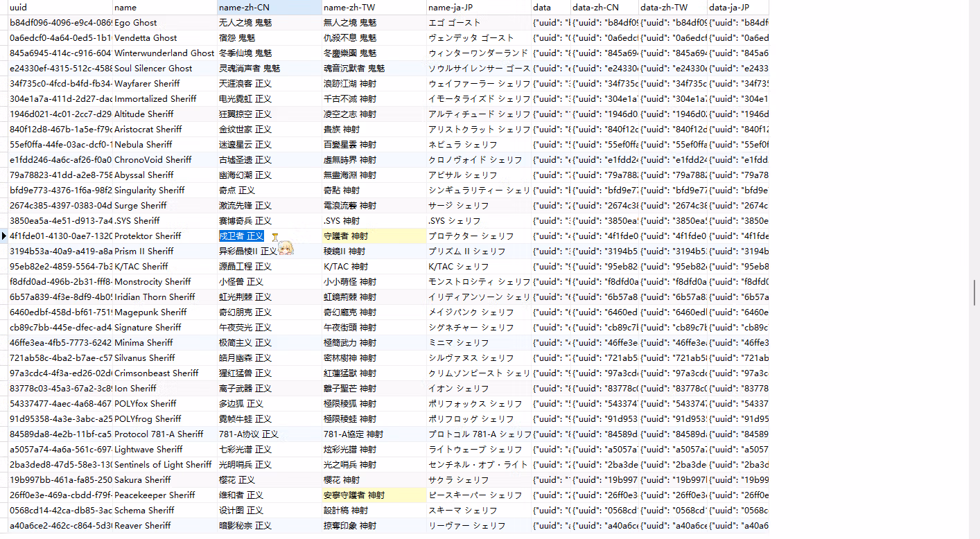980x539 pixels.
Task: Select the K/TAC Sheriff name cell
Action: pos(165,267)
